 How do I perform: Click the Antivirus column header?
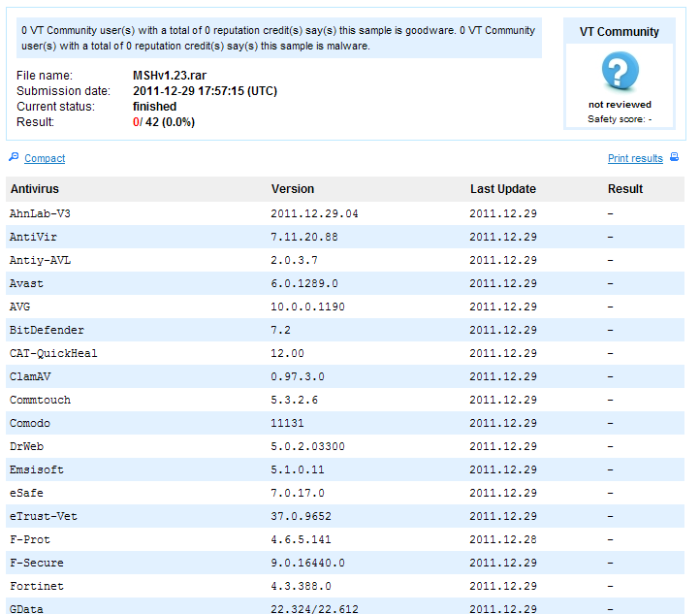[34, 189]
